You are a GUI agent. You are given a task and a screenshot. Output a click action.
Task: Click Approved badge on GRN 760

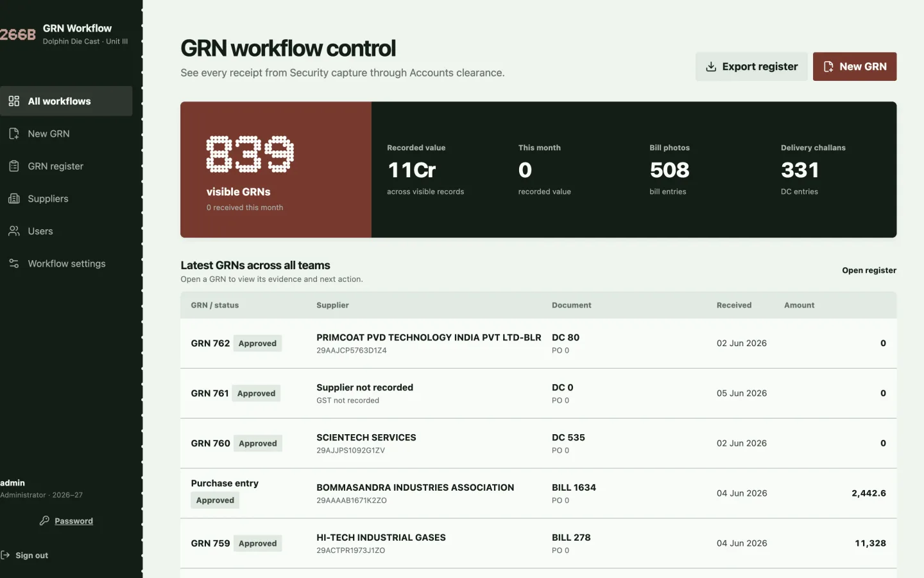tap(258, 444)
